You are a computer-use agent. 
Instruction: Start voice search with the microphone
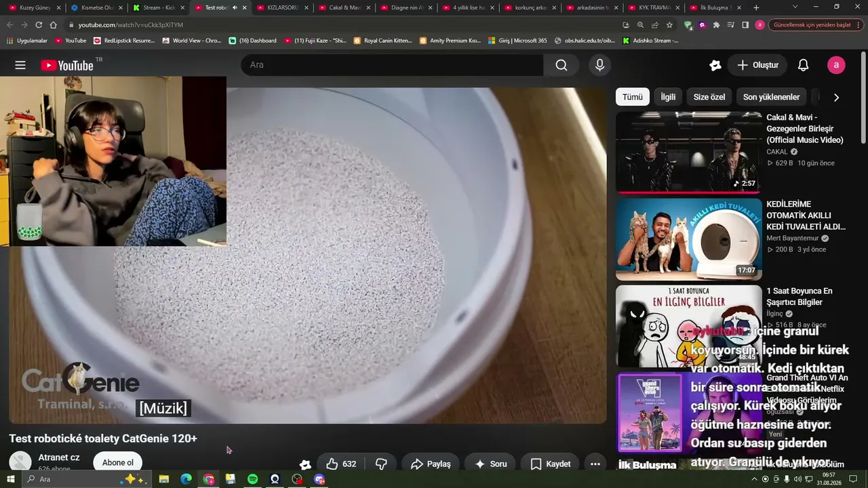pos(599,65)
